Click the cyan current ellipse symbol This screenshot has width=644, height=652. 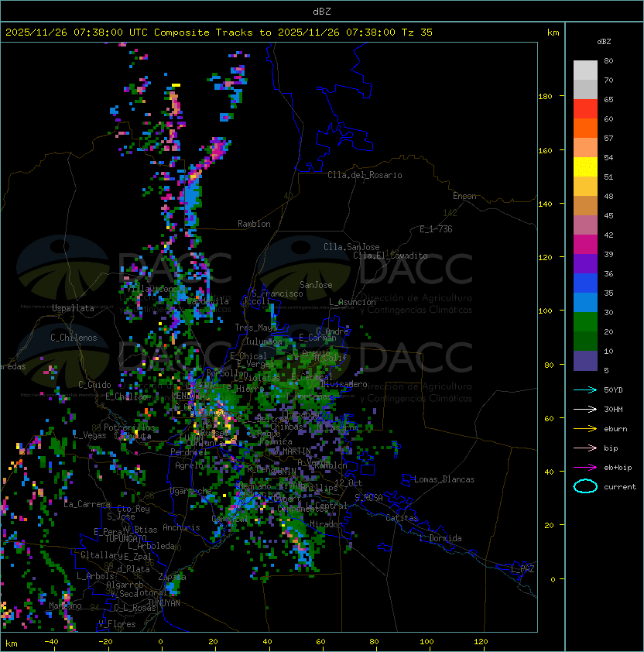[585, 486]
